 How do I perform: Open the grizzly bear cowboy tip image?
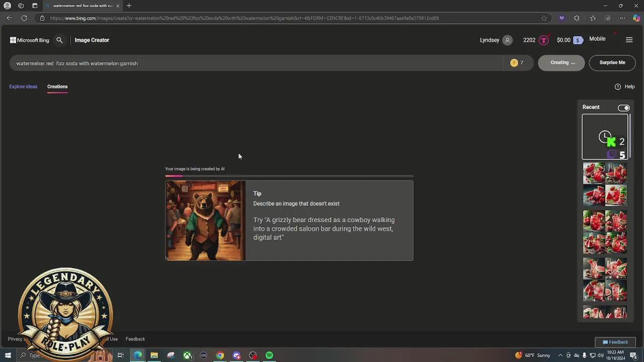point(206,221)
